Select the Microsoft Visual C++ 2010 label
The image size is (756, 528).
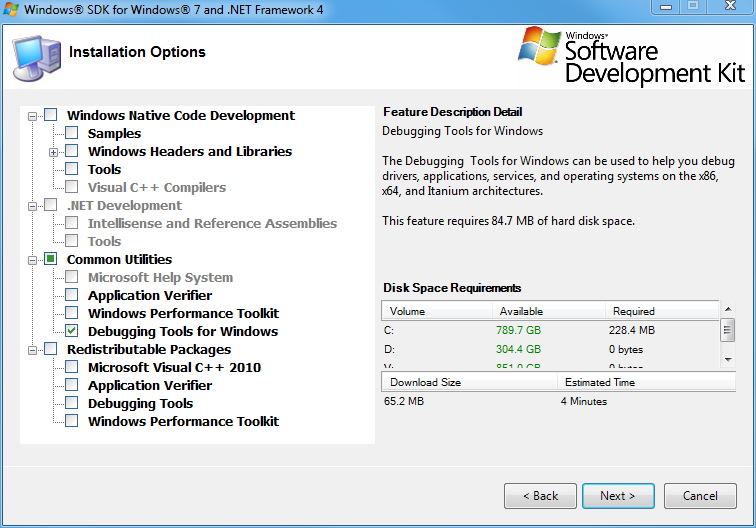(174, 367)
